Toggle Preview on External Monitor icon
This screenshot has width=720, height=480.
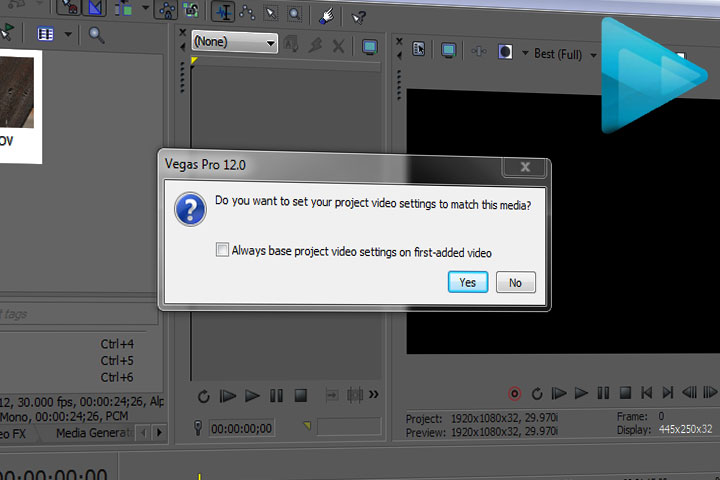448,50
